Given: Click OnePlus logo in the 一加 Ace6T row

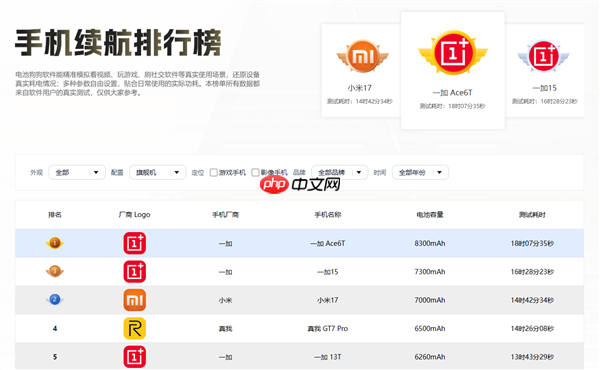Looking at the screenshot, I should [135, 243].
